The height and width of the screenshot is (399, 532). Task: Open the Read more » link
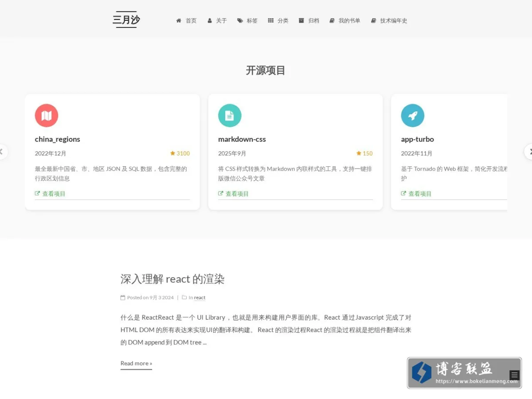point(136,364)
